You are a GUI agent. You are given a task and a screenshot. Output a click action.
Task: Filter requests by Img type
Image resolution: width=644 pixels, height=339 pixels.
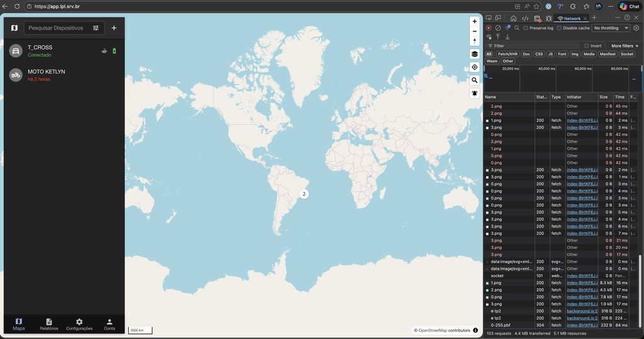575,54
